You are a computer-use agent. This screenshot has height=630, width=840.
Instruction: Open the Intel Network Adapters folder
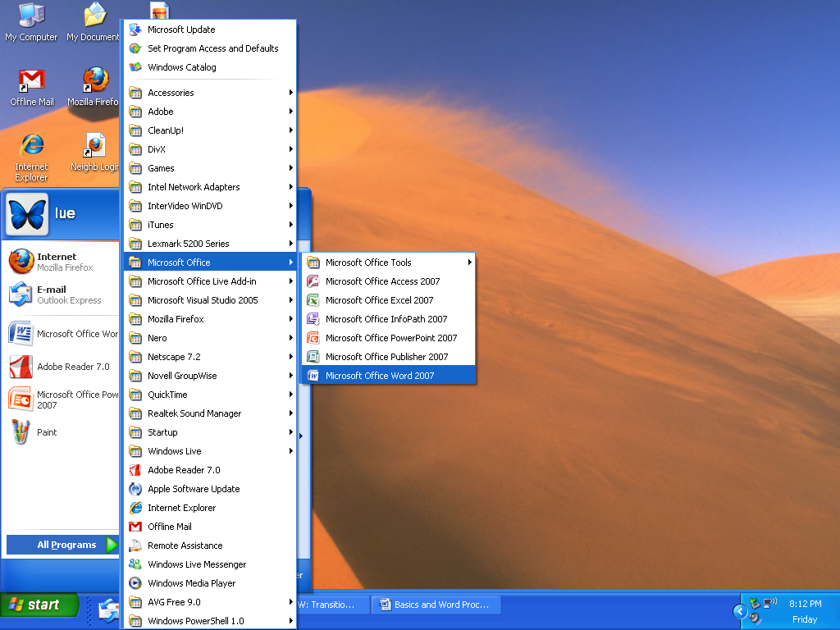(210, 187)
